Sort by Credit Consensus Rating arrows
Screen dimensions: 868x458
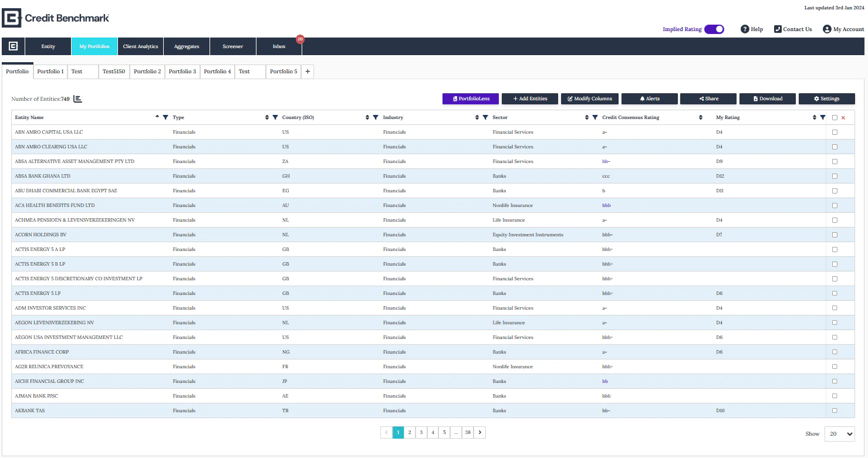pos(701,117)
